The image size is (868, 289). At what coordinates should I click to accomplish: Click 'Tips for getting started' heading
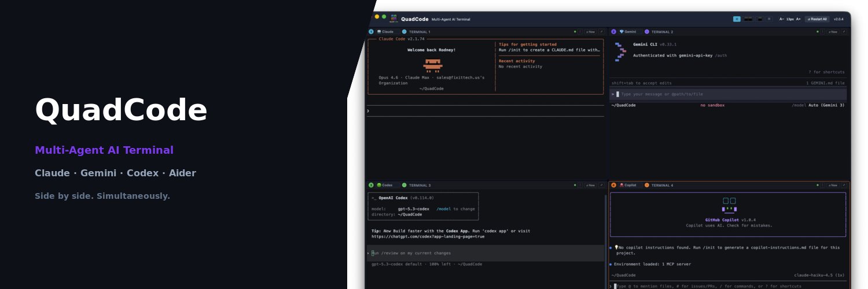(528, 44)
